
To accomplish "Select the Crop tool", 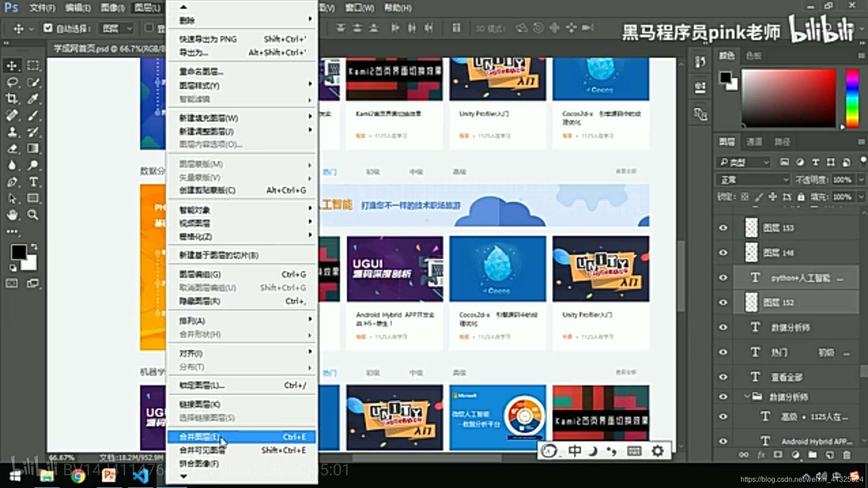I will point(12,99).
